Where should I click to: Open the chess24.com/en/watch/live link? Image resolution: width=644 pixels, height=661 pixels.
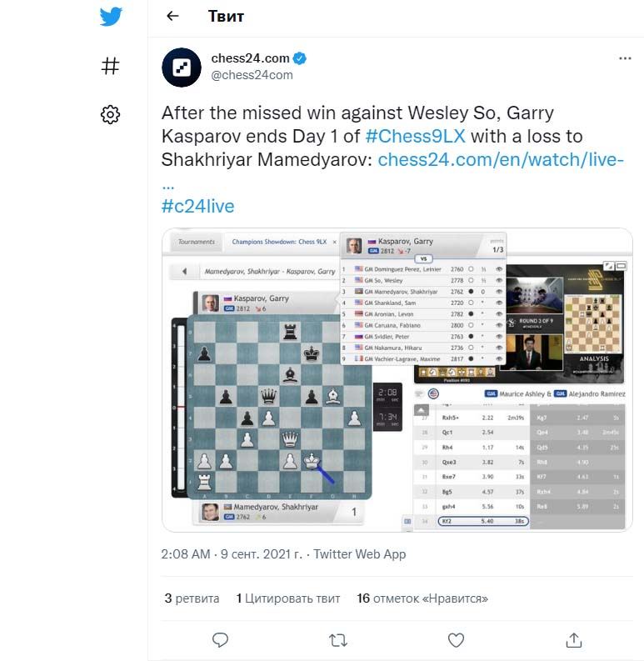[500, 160]
